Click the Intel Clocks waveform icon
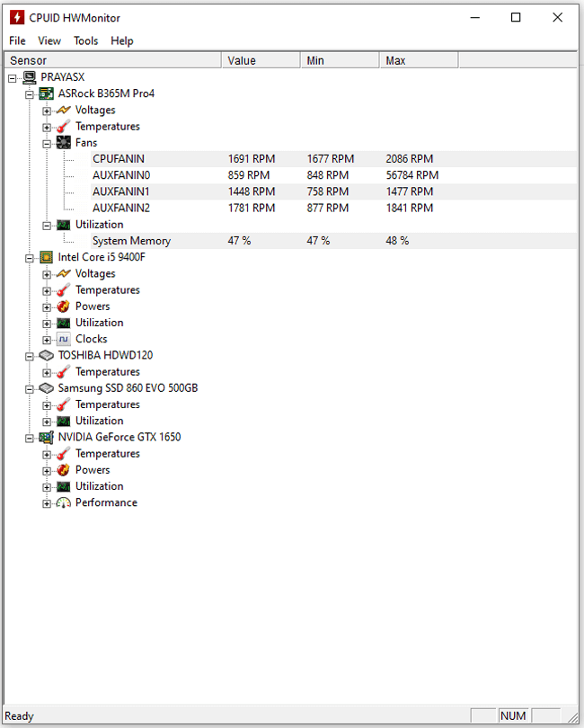The image size is (584, 728). [x=64, y=339]
